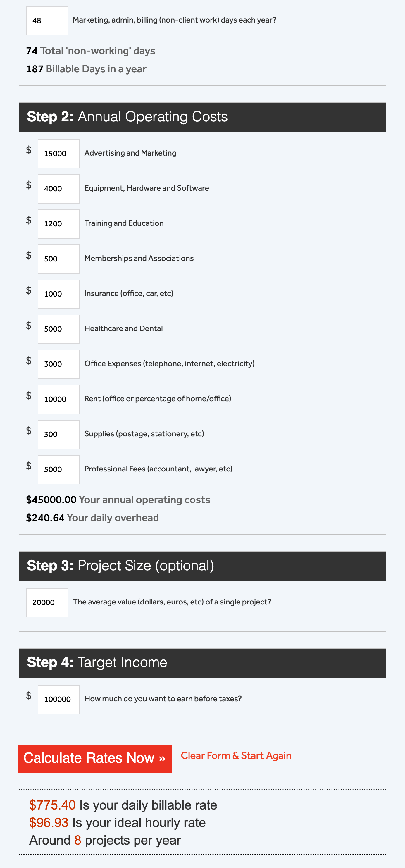Click the Rent cost field
Screen dimensions: 405x868
[58, 399]
